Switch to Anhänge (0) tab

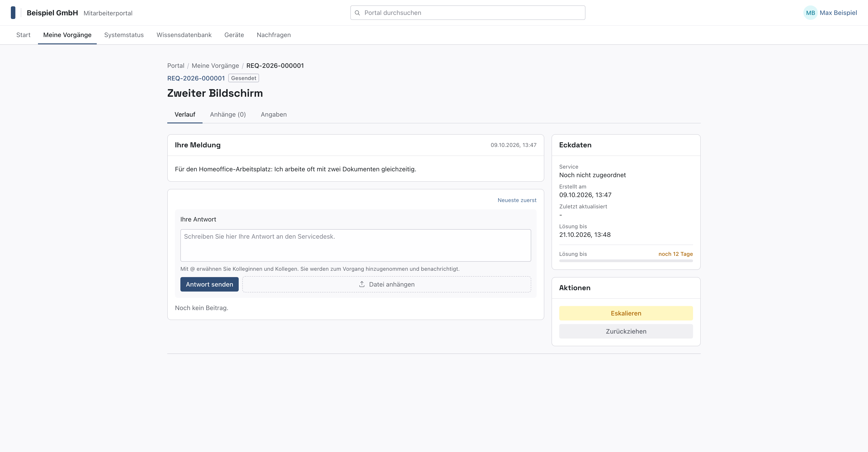point(228,115)
